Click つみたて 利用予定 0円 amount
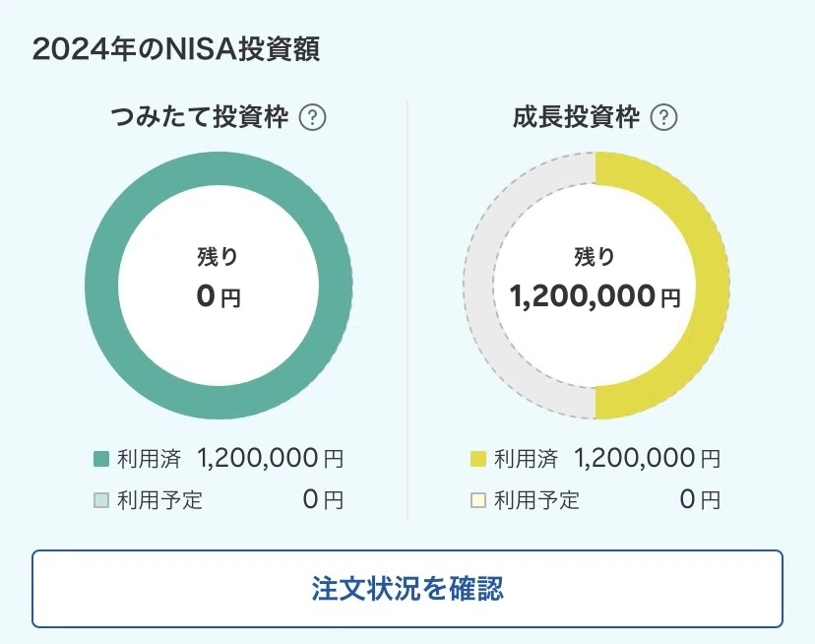The image size is (815, 644). coord(323,500)
